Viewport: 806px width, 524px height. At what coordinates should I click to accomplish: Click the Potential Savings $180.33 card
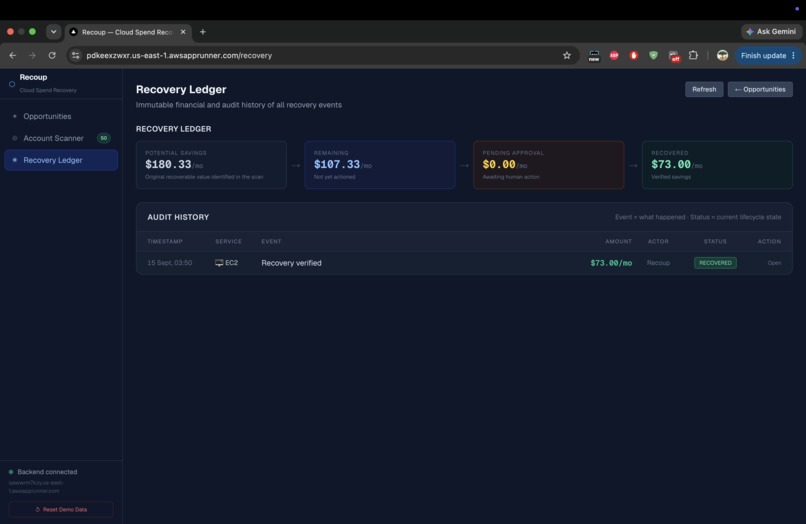coord(211,165)
